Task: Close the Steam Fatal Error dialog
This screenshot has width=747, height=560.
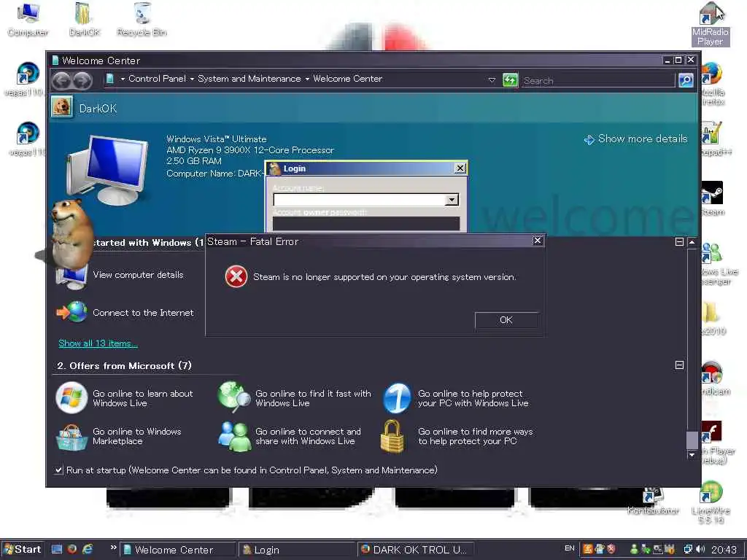Action: (x=538, y=241)
